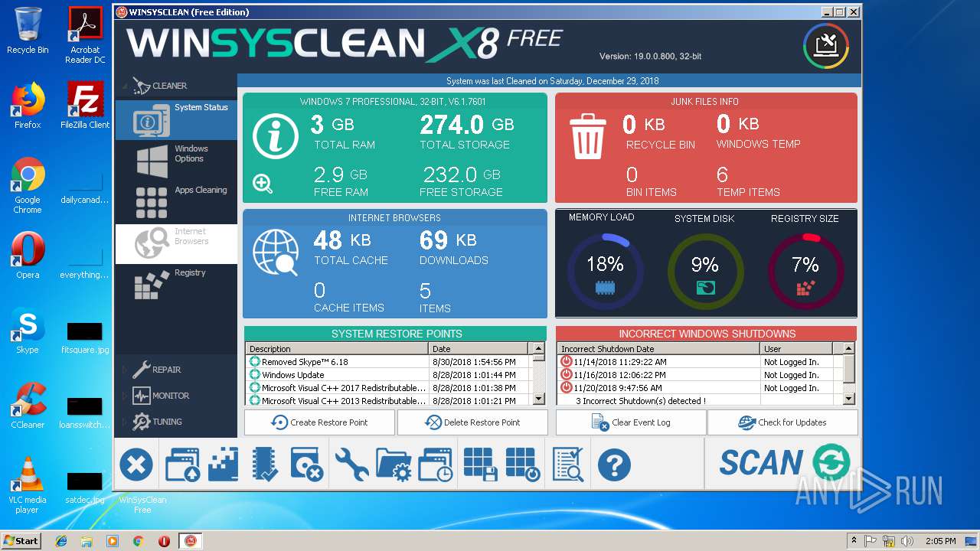This screenshot has width=980, height=551.
Task: Expand the TUNING section
Action: click(126, 422)
